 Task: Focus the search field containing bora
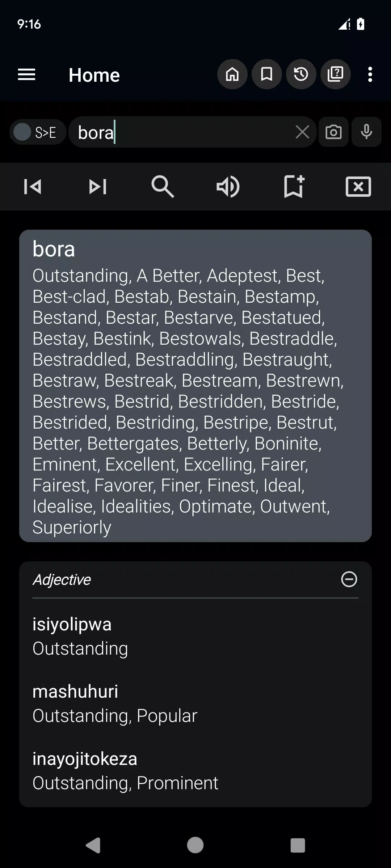pos(181,132)
